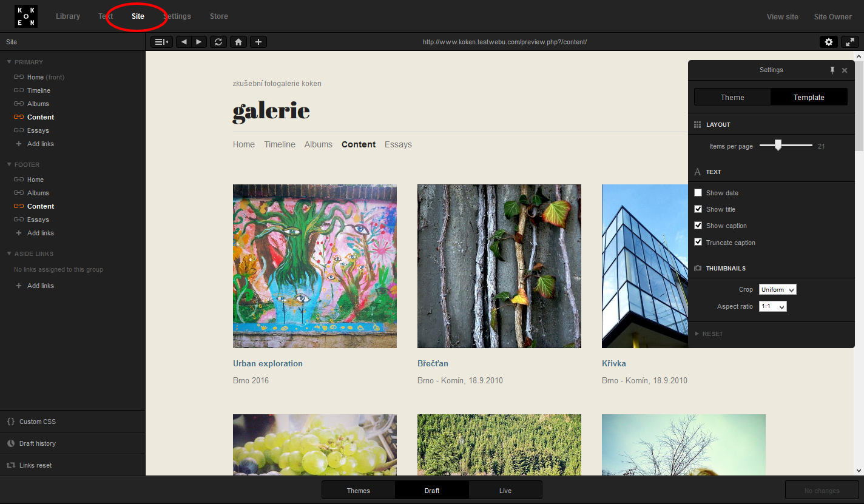The height and width of the screenshot is (504, 864).
Task: Switch to the Theme tab in Settings panel
Action: (x=732, y=97)
